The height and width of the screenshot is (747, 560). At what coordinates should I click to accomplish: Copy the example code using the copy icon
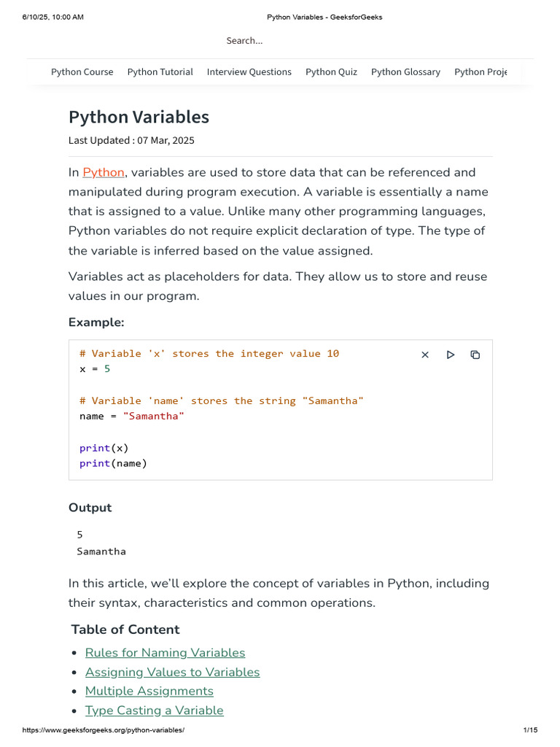tap(475, 355)
